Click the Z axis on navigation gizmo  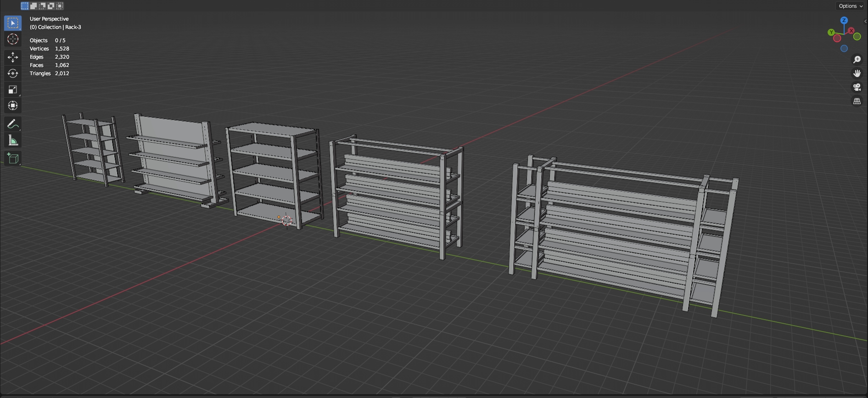click(844, 21)
